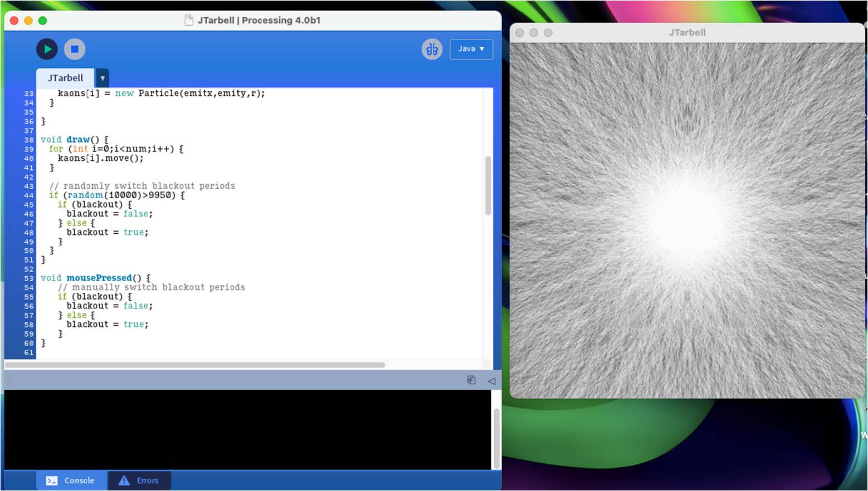The height and width of the screenshot is (491, 868).
Task: Open the tab menu arrow beside JTarbell
Action: tap(103, 78)
